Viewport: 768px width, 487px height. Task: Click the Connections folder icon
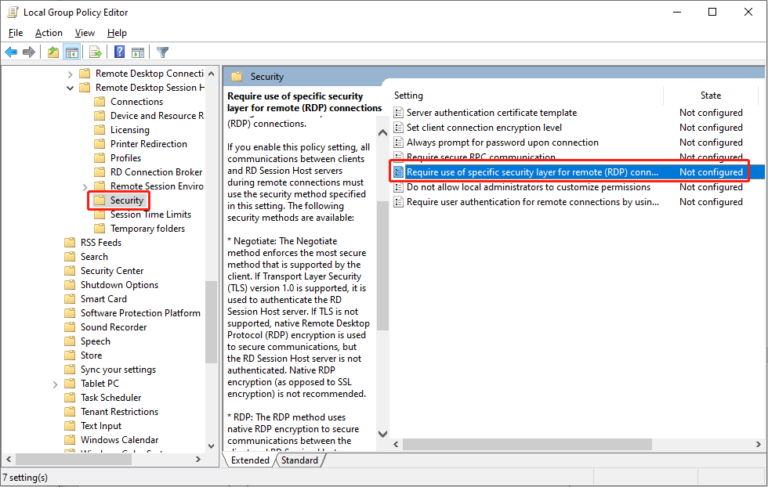pos(99,101)
